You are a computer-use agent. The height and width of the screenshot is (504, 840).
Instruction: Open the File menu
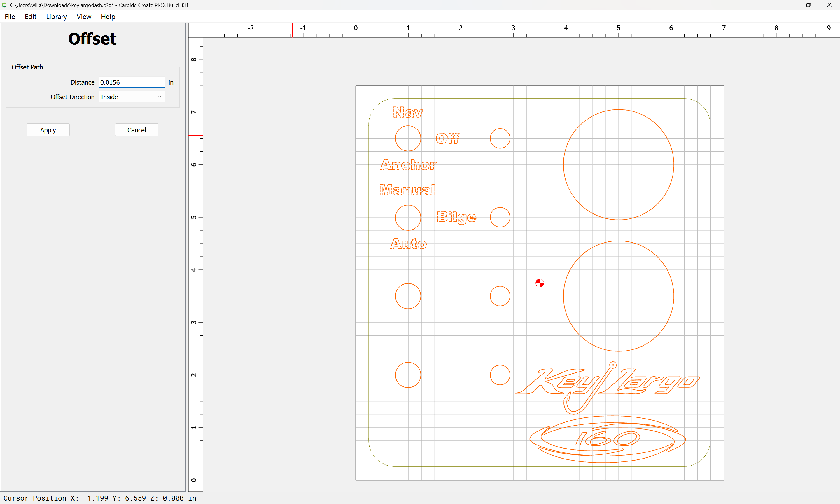click(x=10, y=17)
